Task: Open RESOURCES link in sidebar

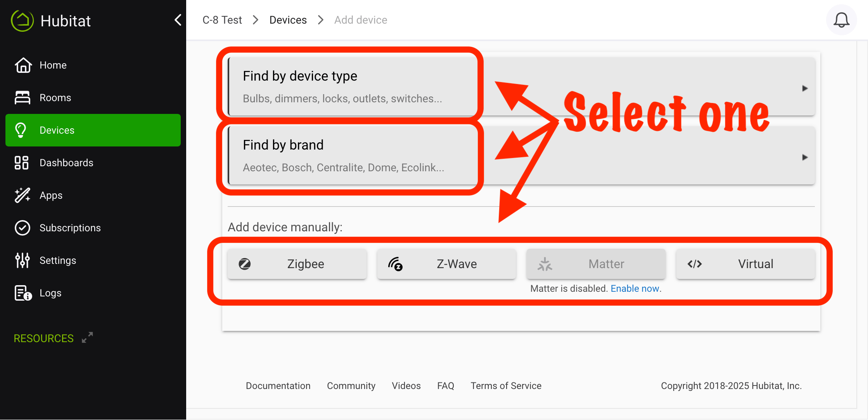Action: click(44, 338)
